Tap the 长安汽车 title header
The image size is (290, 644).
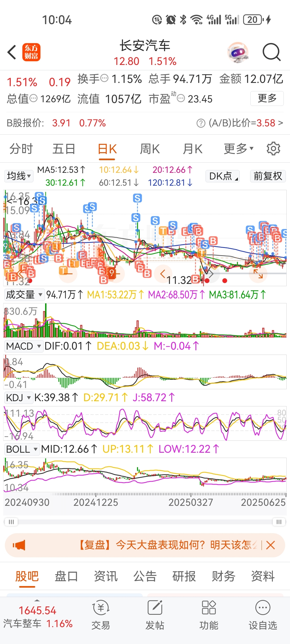145,45
